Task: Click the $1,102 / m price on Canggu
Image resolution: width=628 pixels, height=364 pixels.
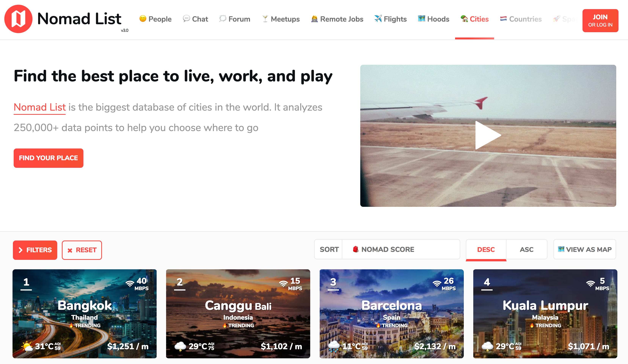Action: (281, 346)
